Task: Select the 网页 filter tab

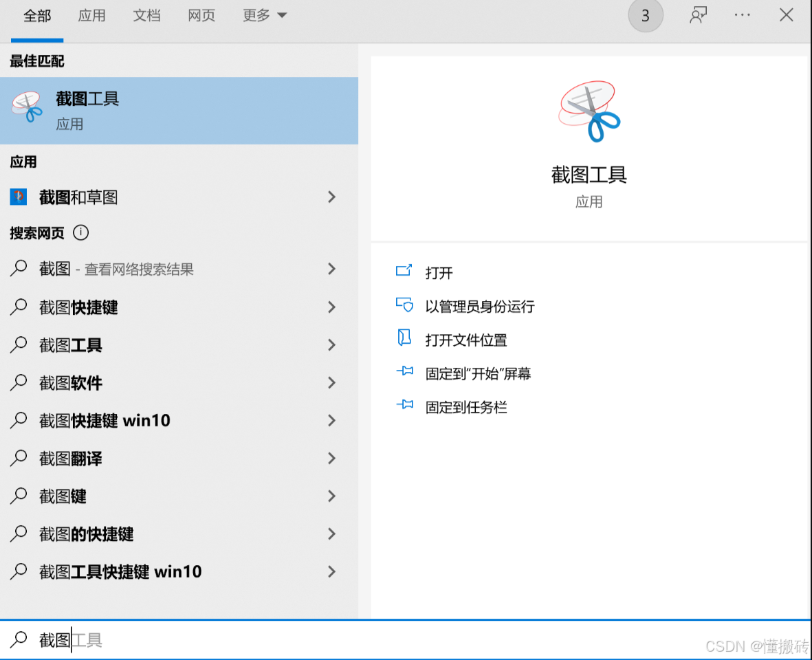Action: (x=201, y=16)
